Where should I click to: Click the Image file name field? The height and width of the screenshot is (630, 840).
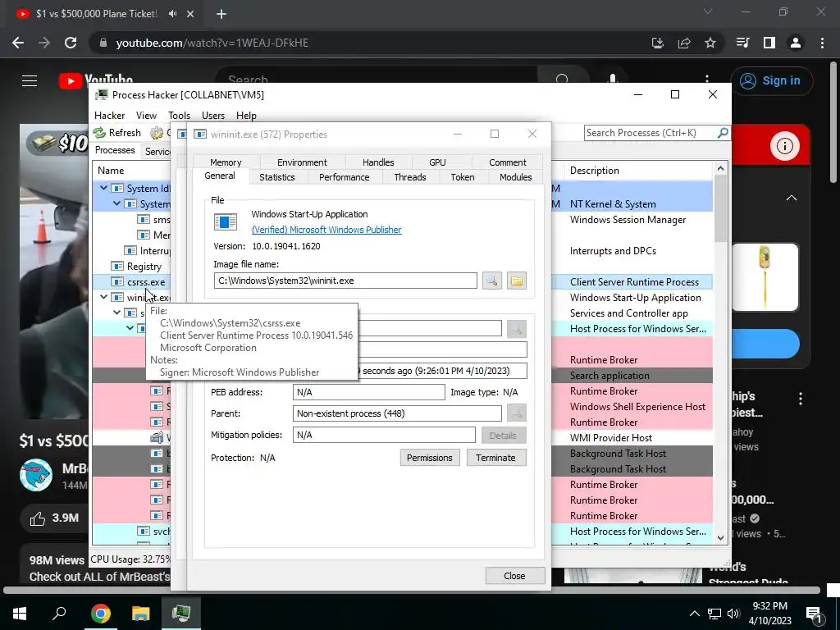pos(345,281)
